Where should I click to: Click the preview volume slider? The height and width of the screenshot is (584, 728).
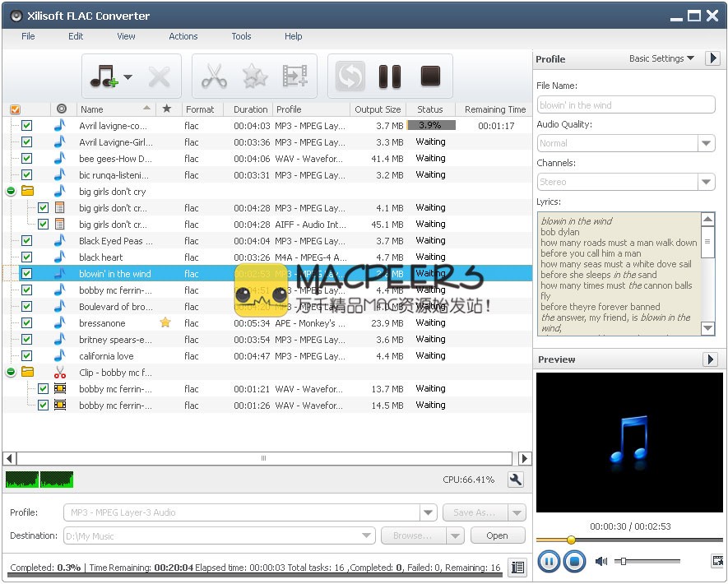point(650,562)
